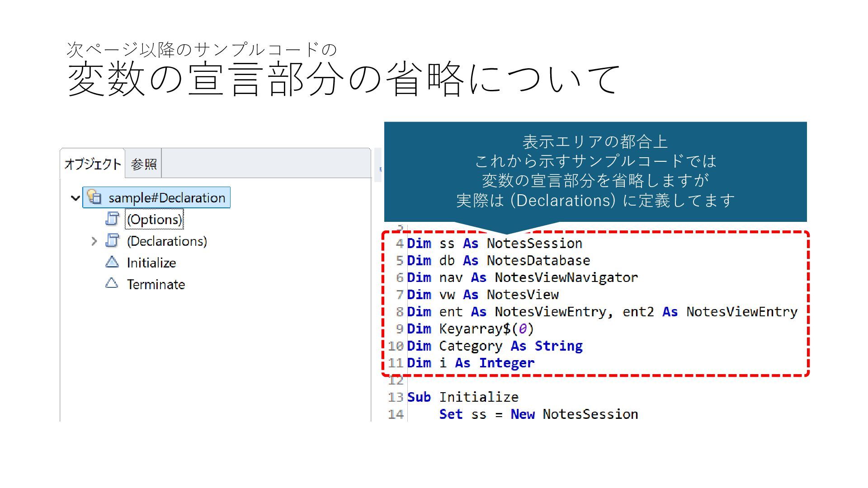Click code line Dim ss As NotesSession
The image size is (868, 488).
pos(494,244)
